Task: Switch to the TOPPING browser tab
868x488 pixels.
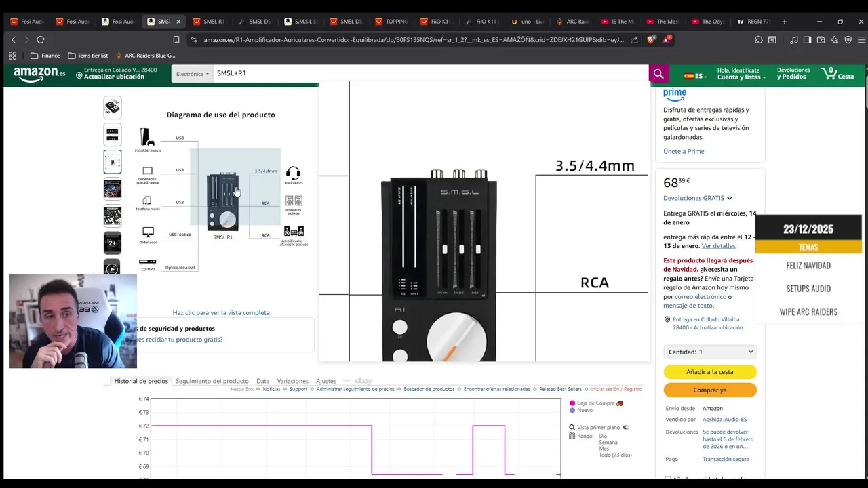Action: [391, 22]
